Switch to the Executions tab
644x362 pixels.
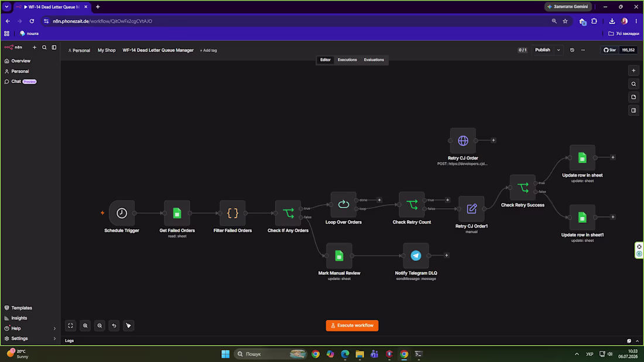tap(347, 60)
